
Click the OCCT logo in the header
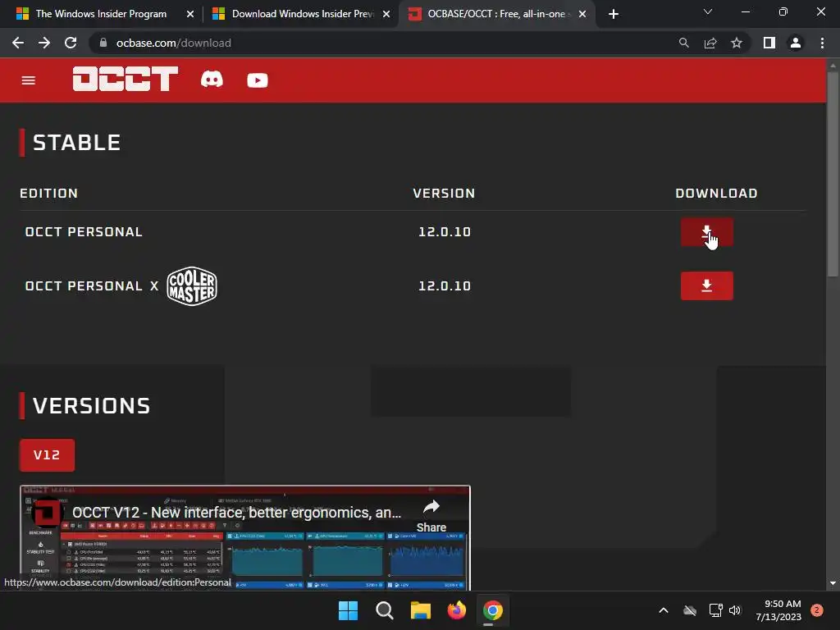(x=126, y=79)
